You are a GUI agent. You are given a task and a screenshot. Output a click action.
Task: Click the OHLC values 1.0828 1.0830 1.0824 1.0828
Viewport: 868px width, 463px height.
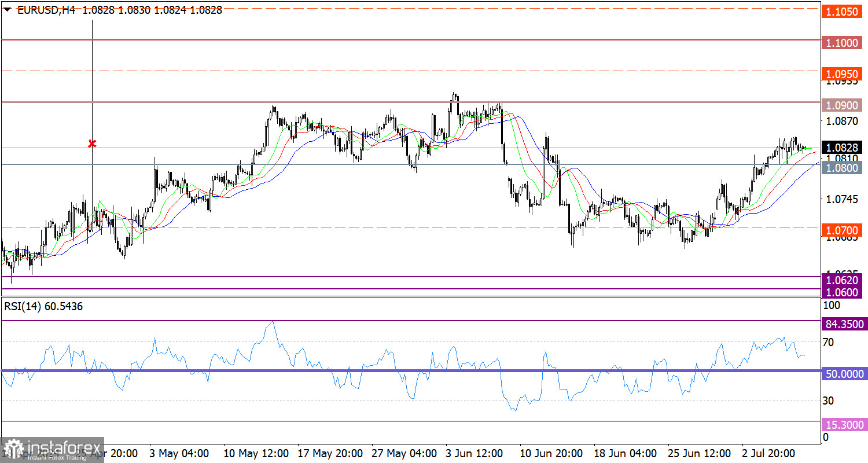pyautogui.click(x=152, y=10)
